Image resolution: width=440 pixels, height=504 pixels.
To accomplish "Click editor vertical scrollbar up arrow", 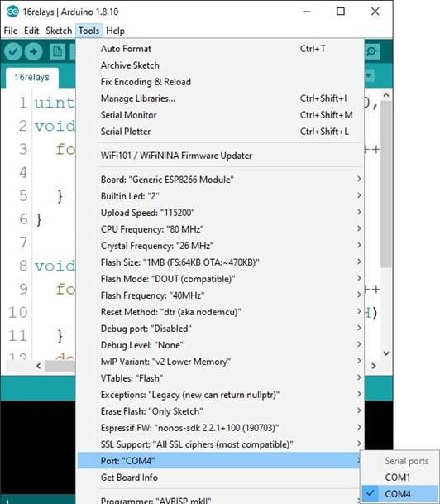I will click(386, 95).
